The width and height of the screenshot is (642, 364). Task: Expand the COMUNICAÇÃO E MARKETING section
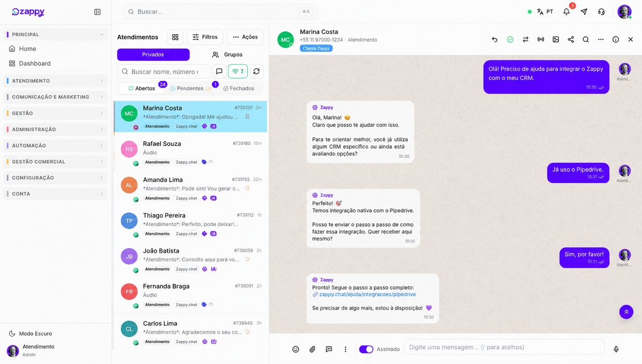point(56,97)
